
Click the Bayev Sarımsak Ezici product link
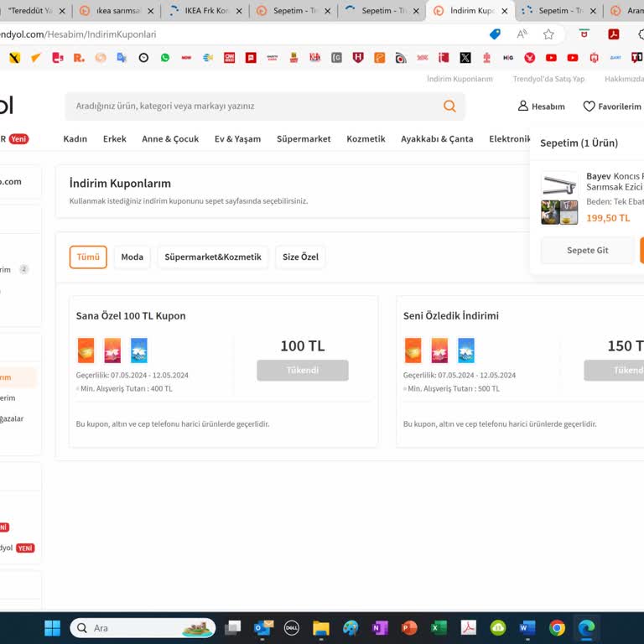tap(615, 181)
